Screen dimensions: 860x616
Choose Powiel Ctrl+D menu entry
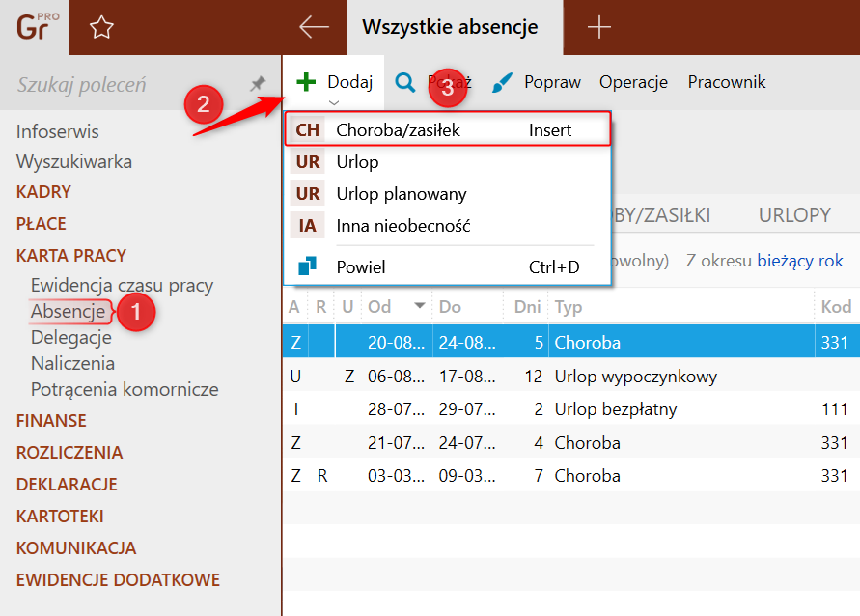pos(448,266)
